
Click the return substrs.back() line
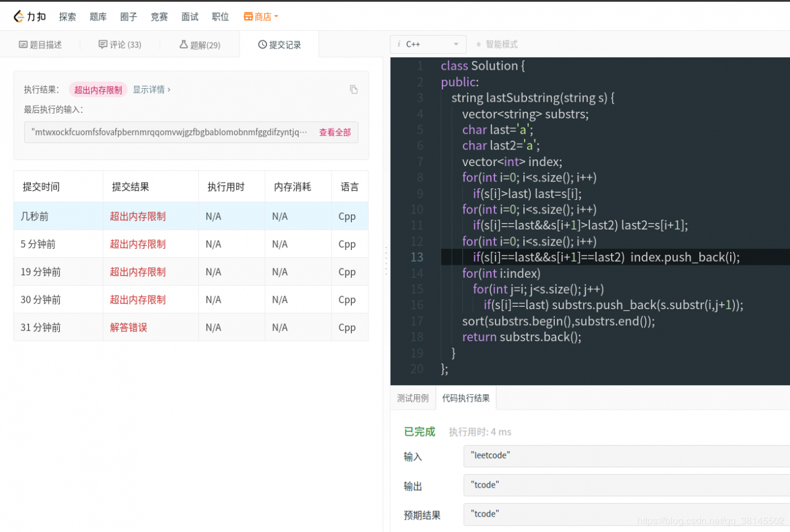(522, 337)
